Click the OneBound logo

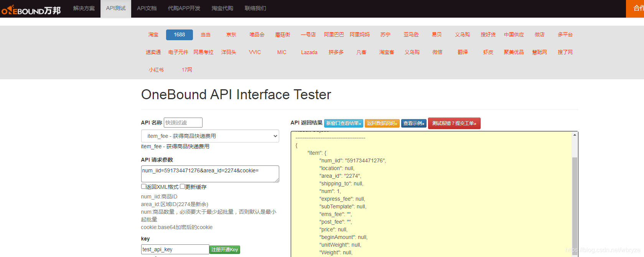coord(31,10)
